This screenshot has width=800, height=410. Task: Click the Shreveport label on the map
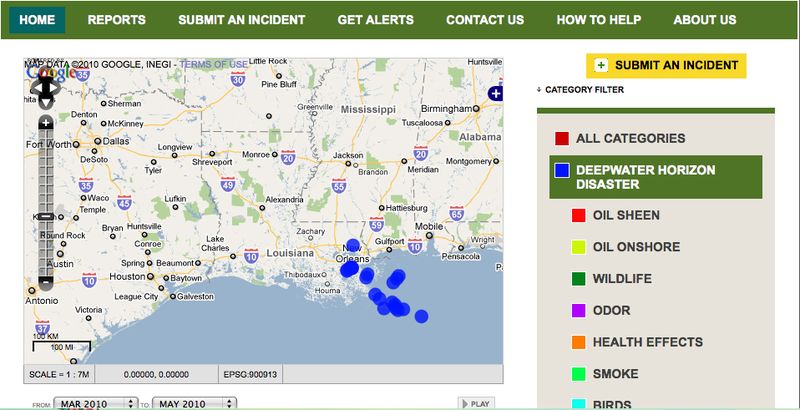click(212, 162)
